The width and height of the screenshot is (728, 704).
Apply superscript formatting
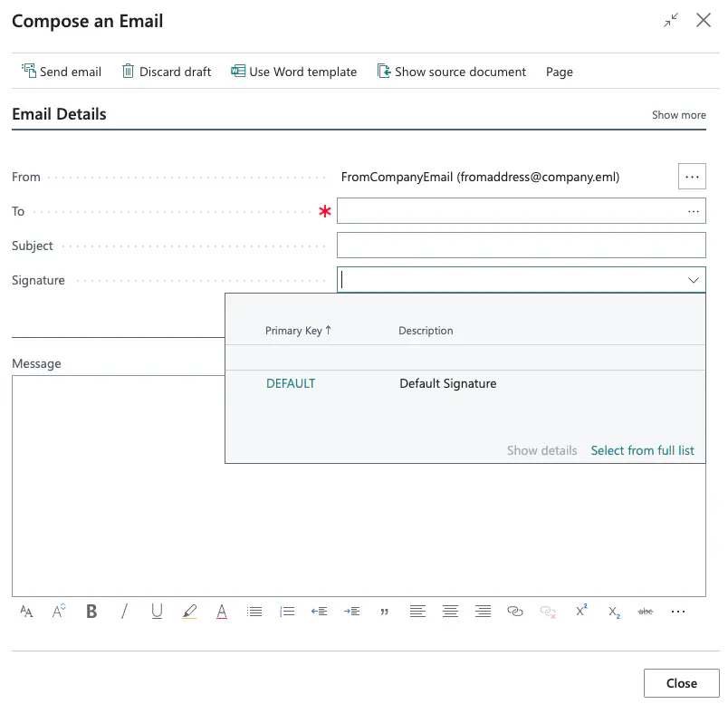click(x=581, y=611)
